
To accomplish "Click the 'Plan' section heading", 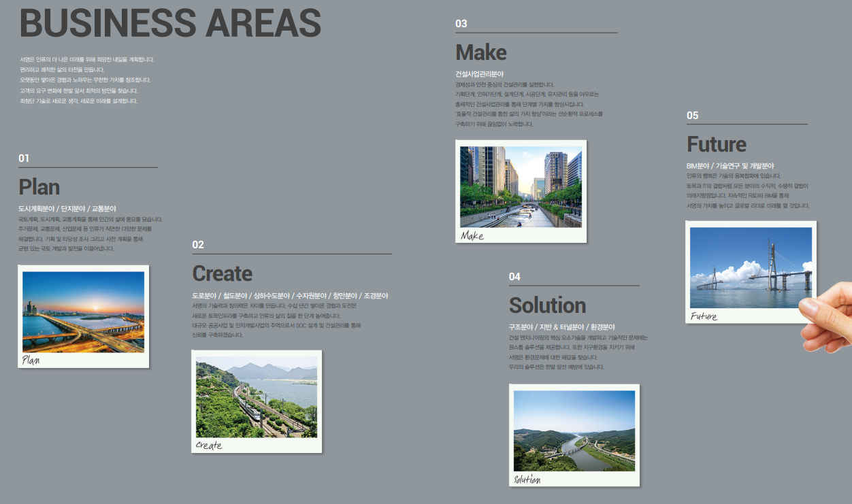I will coord(39,187).
